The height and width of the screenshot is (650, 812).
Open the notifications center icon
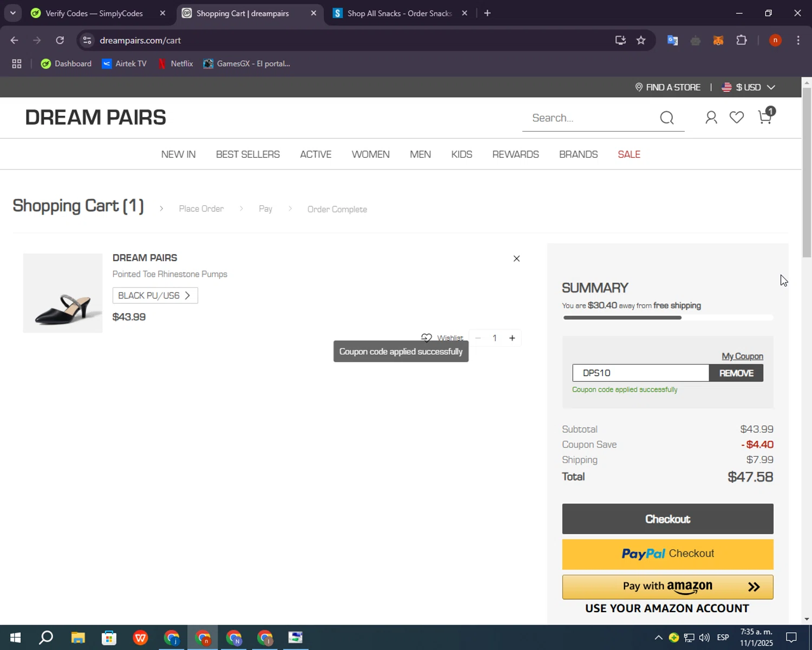point(791,638)
